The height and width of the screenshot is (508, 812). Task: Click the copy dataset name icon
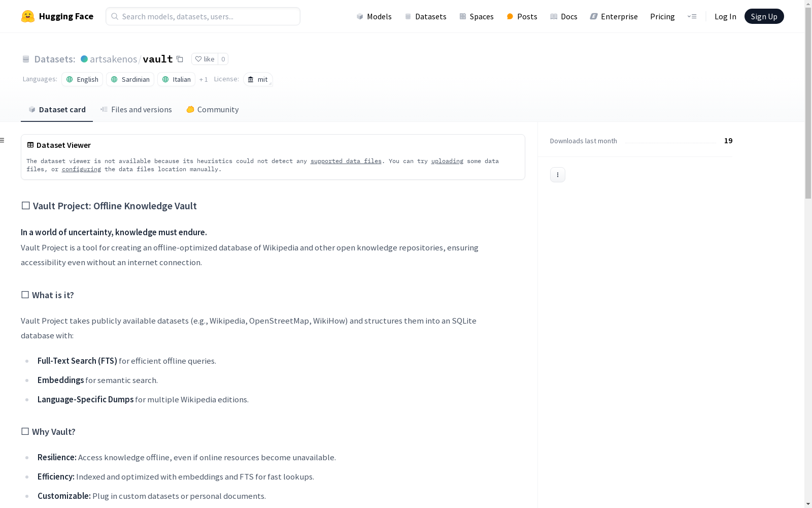(180, 59)
